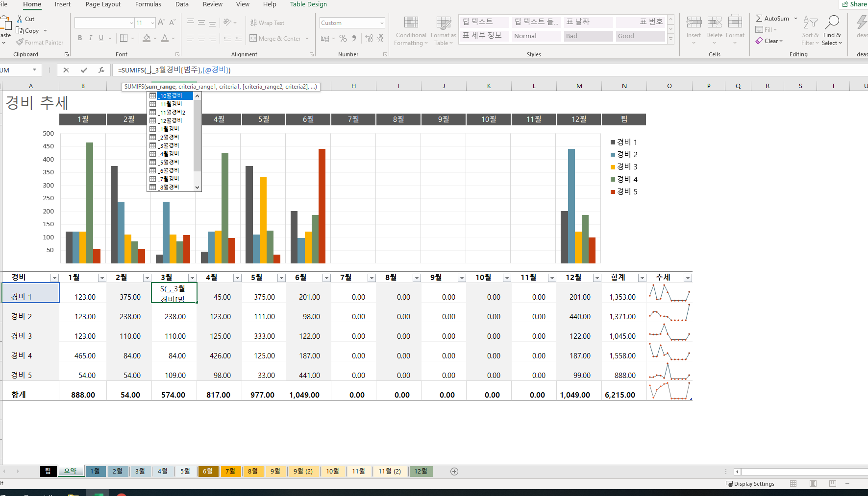
Task: Open the 추세 column filter dropdown
Action: (688, 278)
